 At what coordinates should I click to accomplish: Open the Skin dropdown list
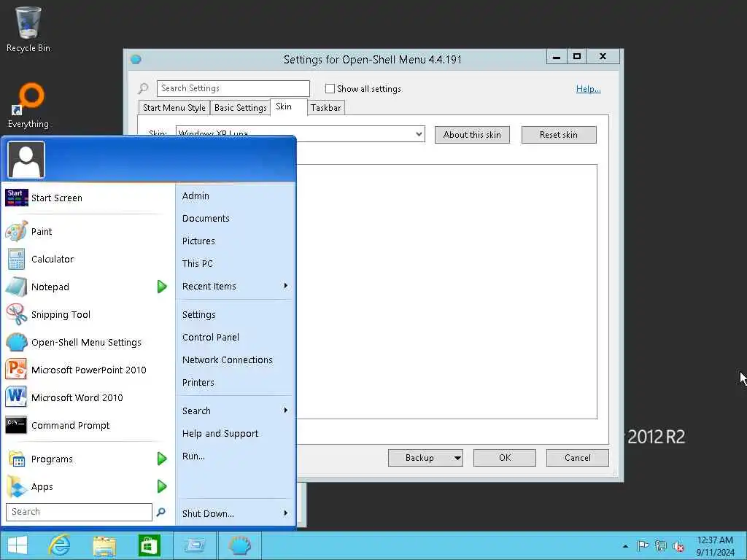click(419, 134)
